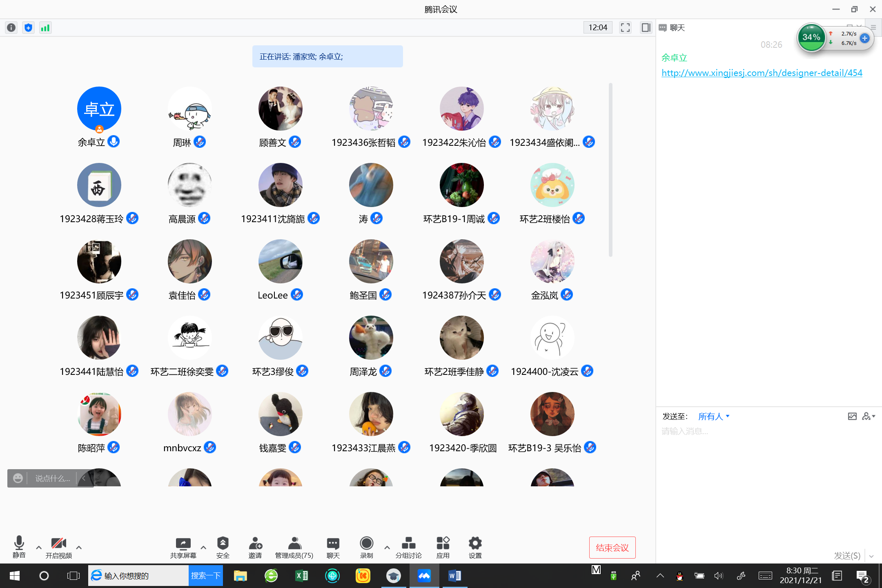Viewport: 882px width, 588px height.
Task: Check the green network signal icon
Action: [45, 28]
